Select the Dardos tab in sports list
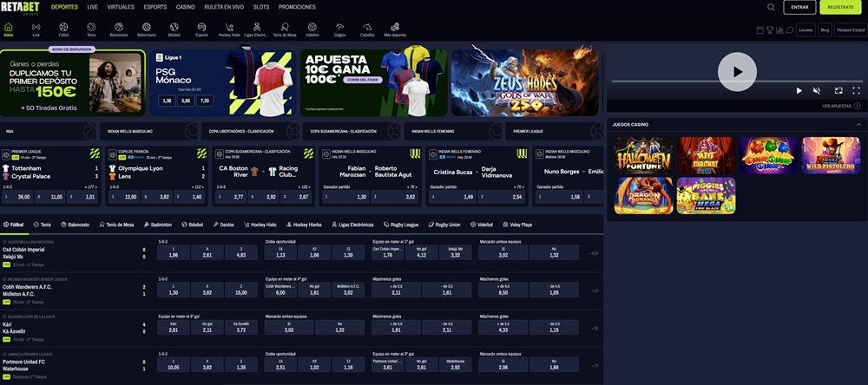The width and height of the screenshot is (868, 385). (x=223, y=225)
